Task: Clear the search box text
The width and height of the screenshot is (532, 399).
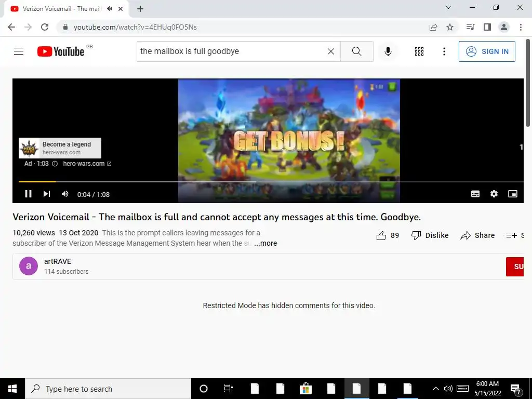Action: pyautogui.click(x=331, y=51)
